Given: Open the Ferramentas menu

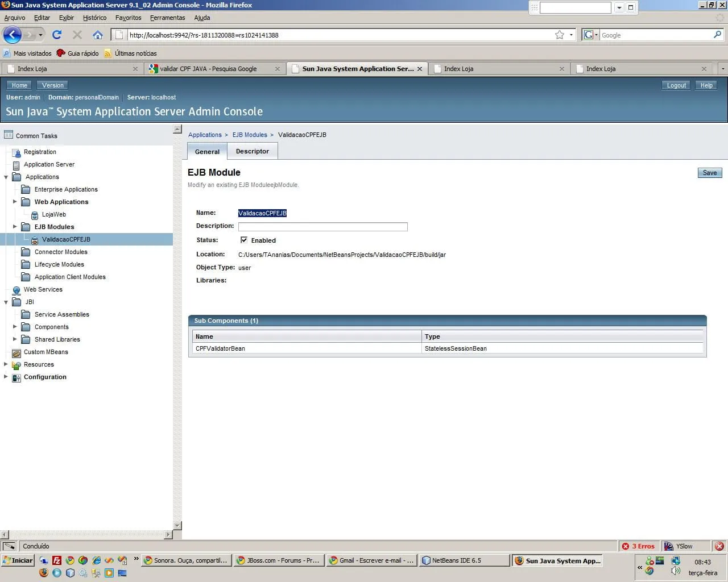Looking at the screenshot, I should click(167, 18).
